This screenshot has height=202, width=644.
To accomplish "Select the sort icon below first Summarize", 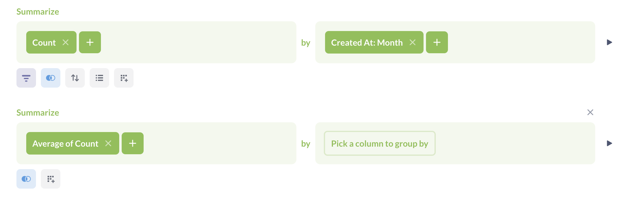I will click(x=75, y=78).
